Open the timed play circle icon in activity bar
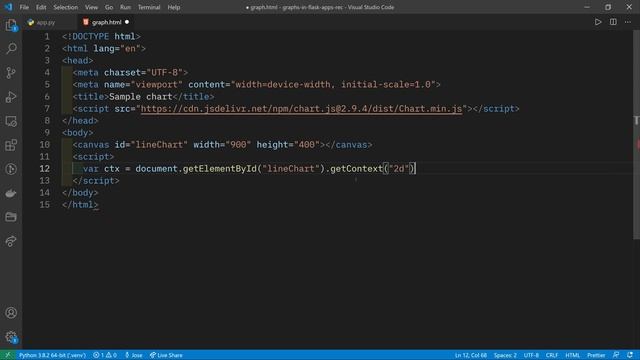 tap(11, 169)
